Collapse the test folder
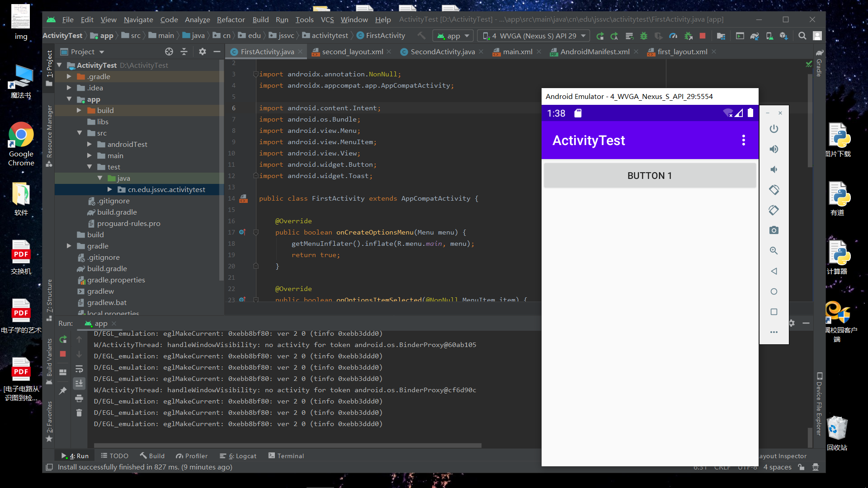868x488 pixels. pos(90,167)
